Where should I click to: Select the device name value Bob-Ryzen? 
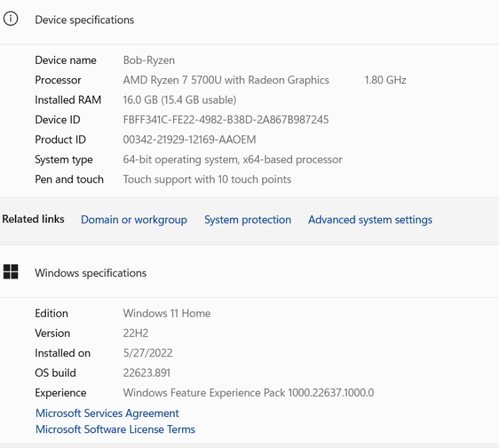pos(149,60)
